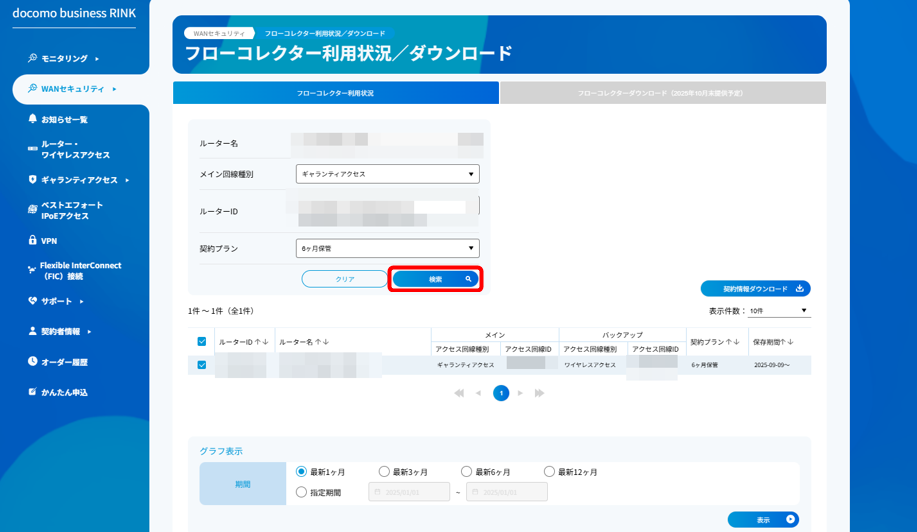The width and height of the screenshot is (917, 532).
Task: Expand the サポート menu
Action: pyautogui.click(x=81, y=301)
